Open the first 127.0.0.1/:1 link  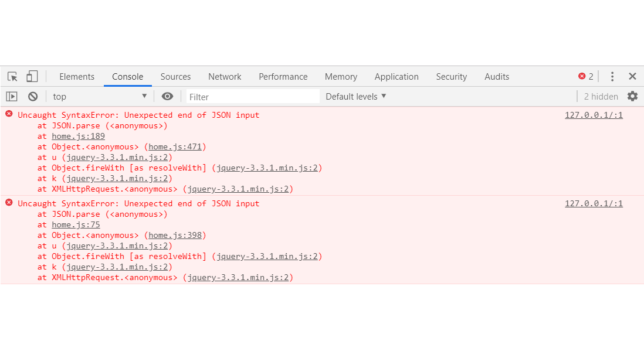click(594, 115)
